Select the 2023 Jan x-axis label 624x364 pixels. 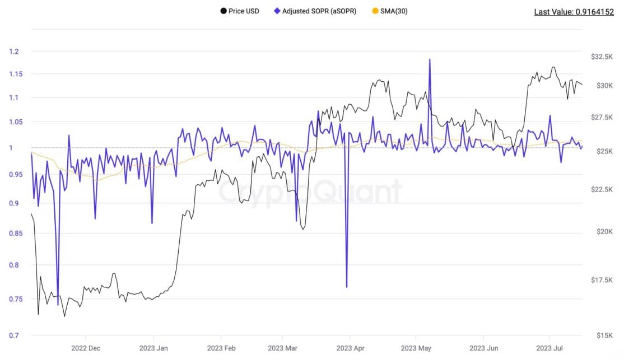153,348
